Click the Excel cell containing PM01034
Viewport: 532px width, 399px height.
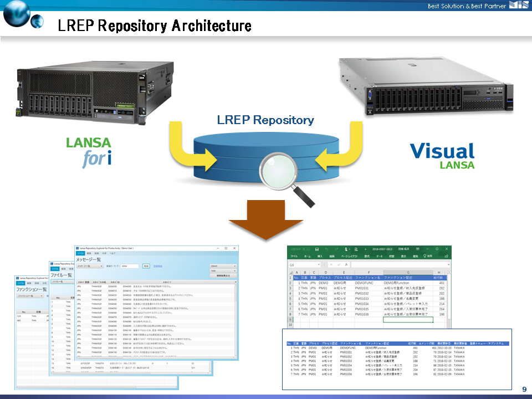coord(369,304)
